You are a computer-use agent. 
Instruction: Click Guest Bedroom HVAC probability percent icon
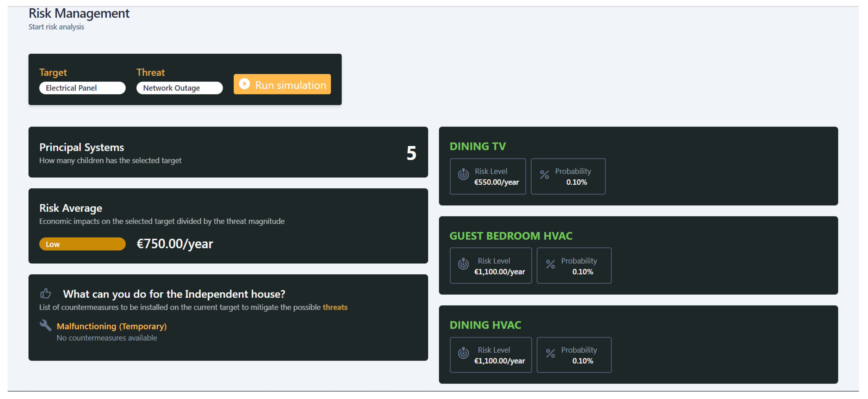pos(550,264)
